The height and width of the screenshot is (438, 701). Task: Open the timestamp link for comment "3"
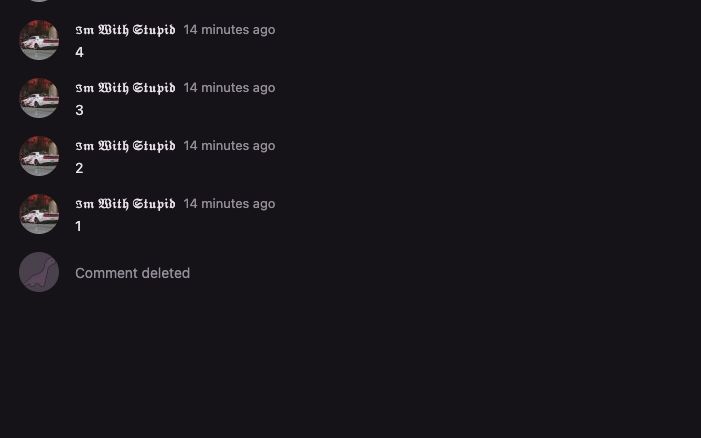229,88
